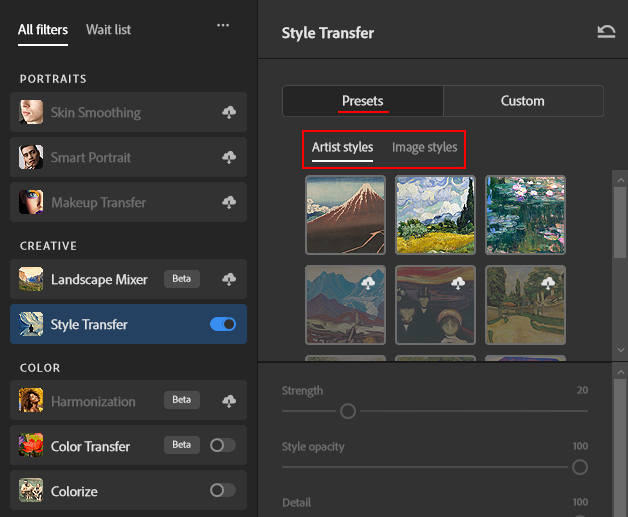Screen dimensions: 628x517
Task: Open the three-dots filters options menu
Action: pos(223,25)
